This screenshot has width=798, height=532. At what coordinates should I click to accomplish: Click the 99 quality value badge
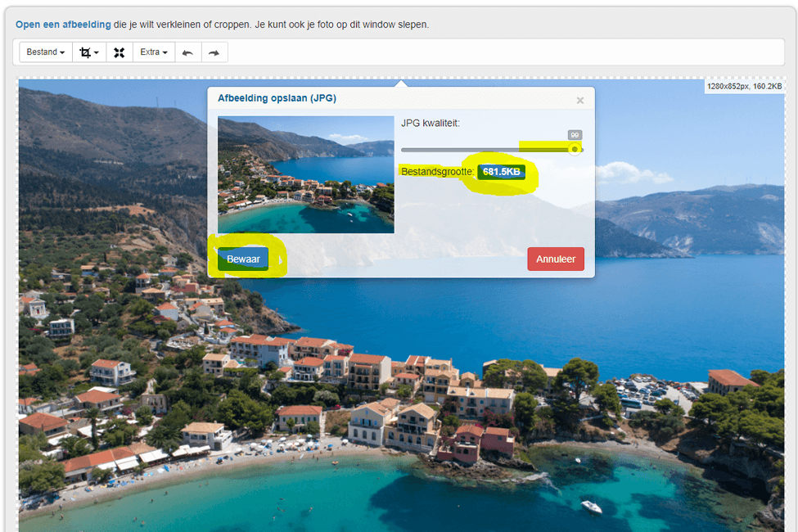pos(575,135)
